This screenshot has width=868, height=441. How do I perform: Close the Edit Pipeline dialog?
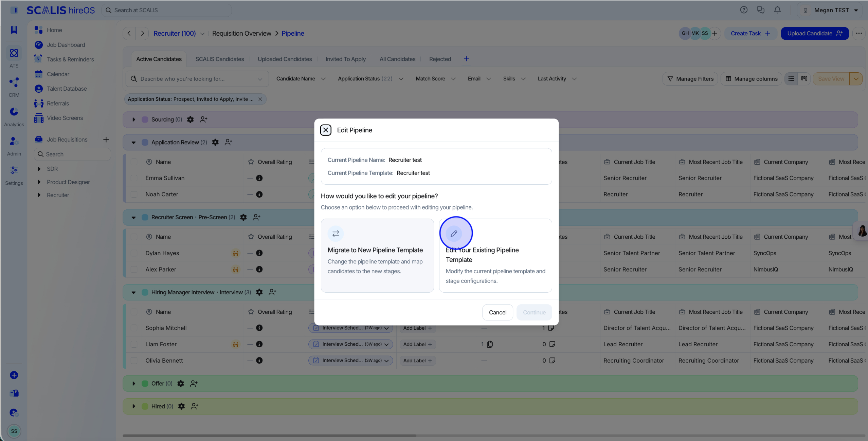[326, 130]
